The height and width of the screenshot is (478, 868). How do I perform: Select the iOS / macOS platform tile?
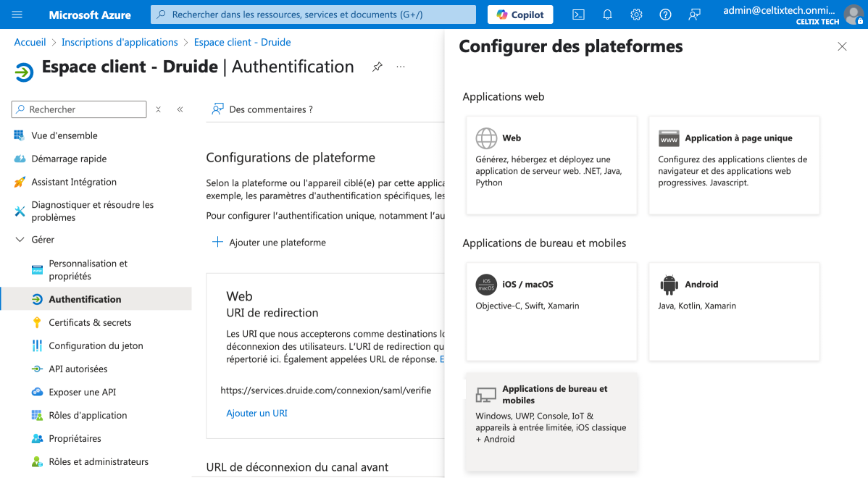click(551, 311)
